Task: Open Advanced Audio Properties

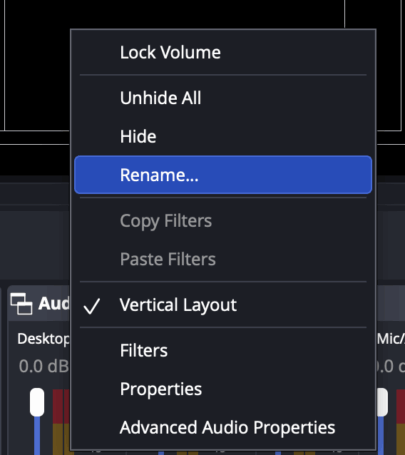Action: tap(223, 427)
